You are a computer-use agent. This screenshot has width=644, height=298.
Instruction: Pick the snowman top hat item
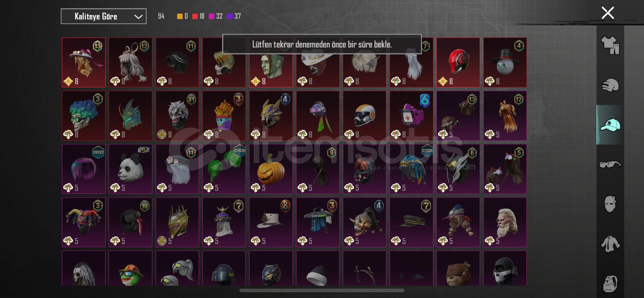point(505,62)
